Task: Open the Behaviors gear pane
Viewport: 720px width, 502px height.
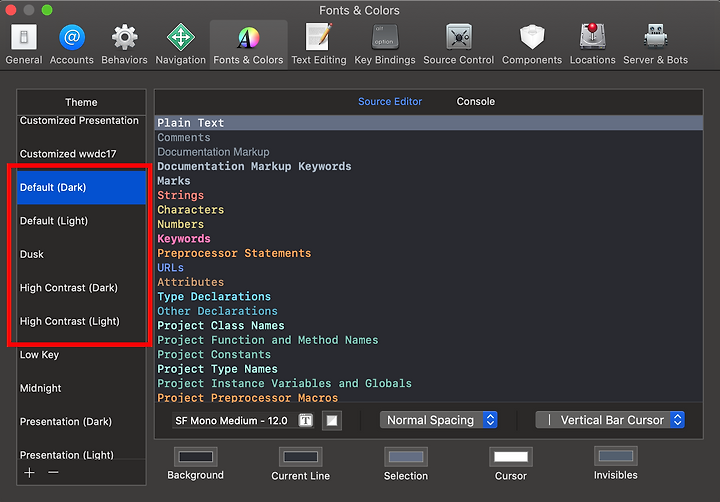Action: pyautogui.click(x=124, y=45)
